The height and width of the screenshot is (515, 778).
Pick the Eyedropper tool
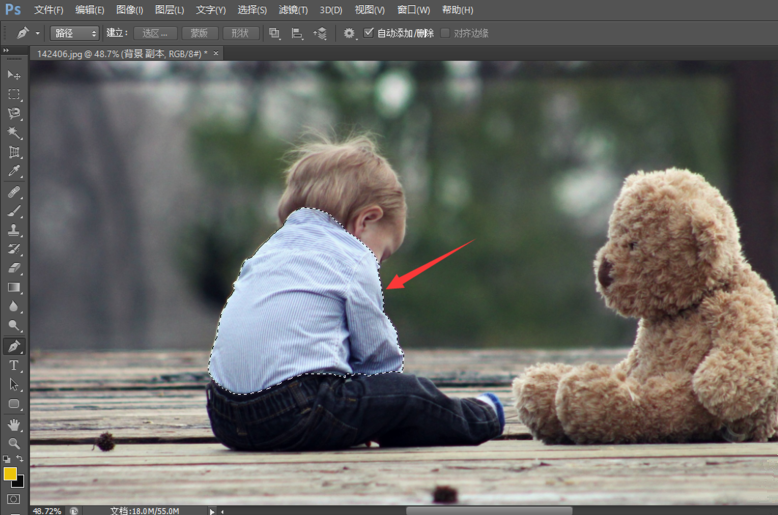coord(14,172)
